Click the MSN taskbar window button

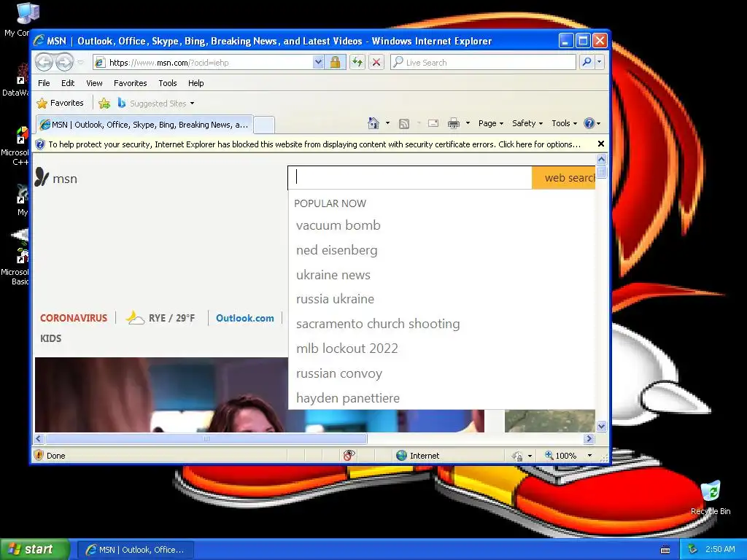click(136, 550)
